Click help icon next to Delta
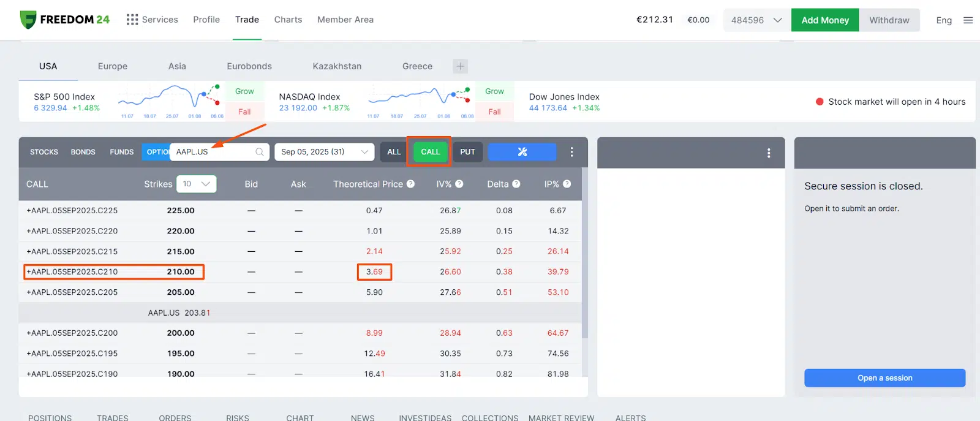 516,184
